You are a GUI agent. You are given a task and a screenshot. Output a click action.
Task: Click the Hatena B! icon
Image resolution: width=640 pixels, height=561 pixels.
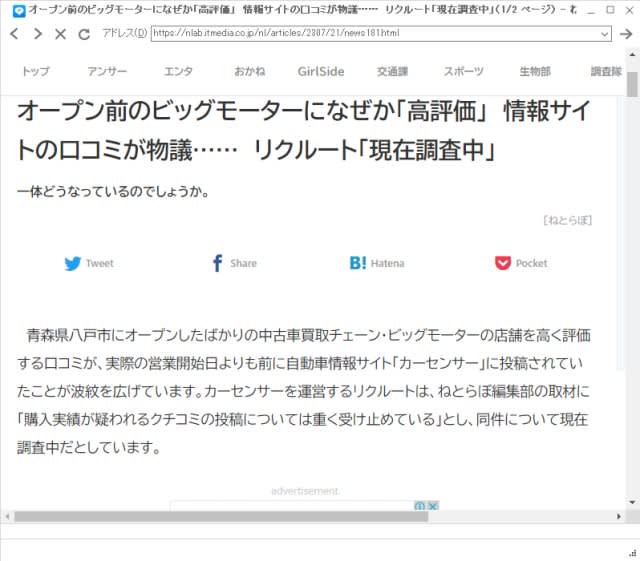[358, 263]
